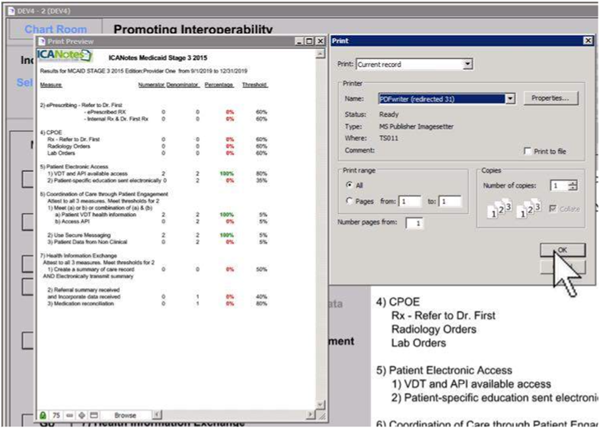Click the collate pages illustration icon
The height and width of the screenshot is (428, 600).
coord(501,208)
